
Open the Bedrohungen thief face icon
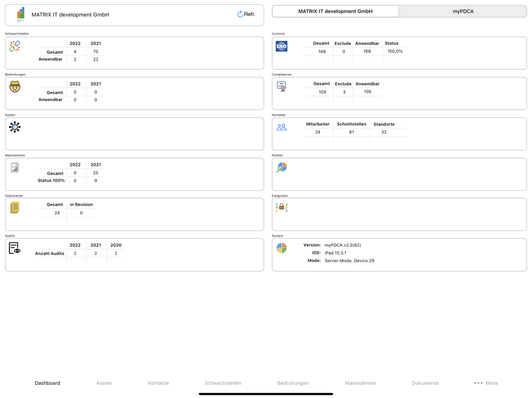coord(14,87)
